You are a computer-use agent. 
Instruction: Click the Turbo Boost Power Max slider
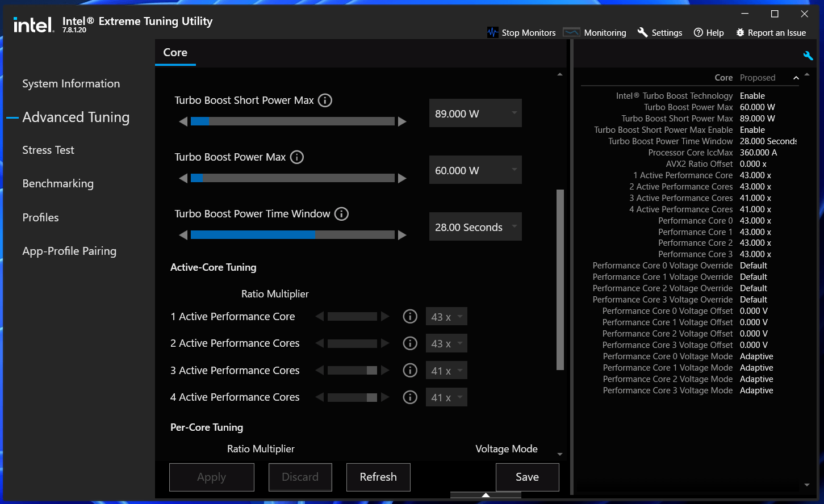pos(292,178)
